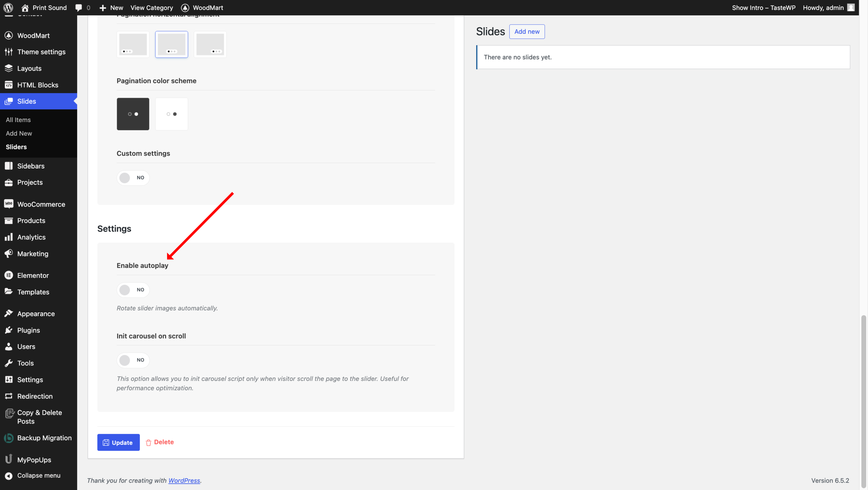Click the Templates folder icon

coord(9,292)
